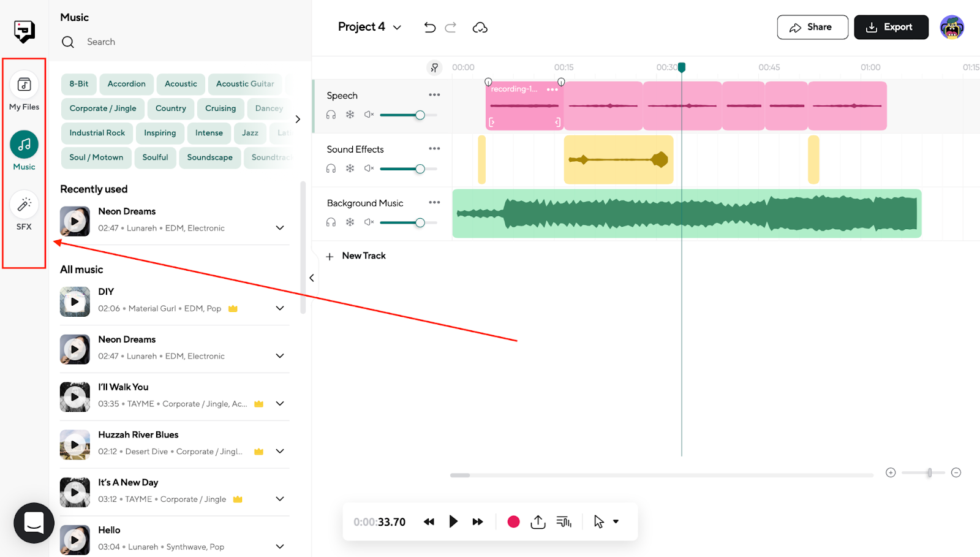Open options on the recording-1 clip
The height and width of the screenshot is (557, 980).
pyautogui.click(x=552, y=89)
